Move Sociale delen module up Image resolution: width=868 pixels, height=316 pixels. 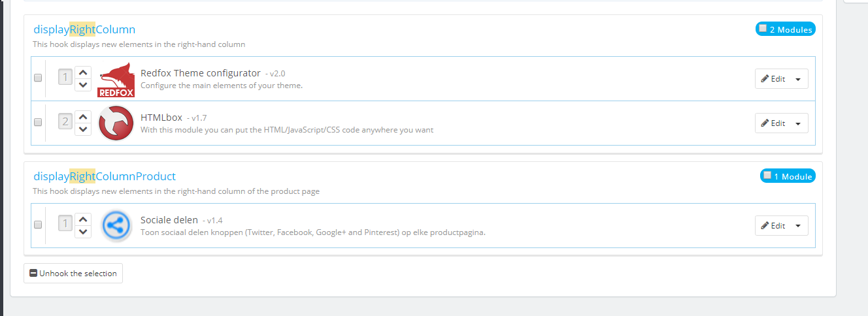pyautogui.click(x=83, y=219)
